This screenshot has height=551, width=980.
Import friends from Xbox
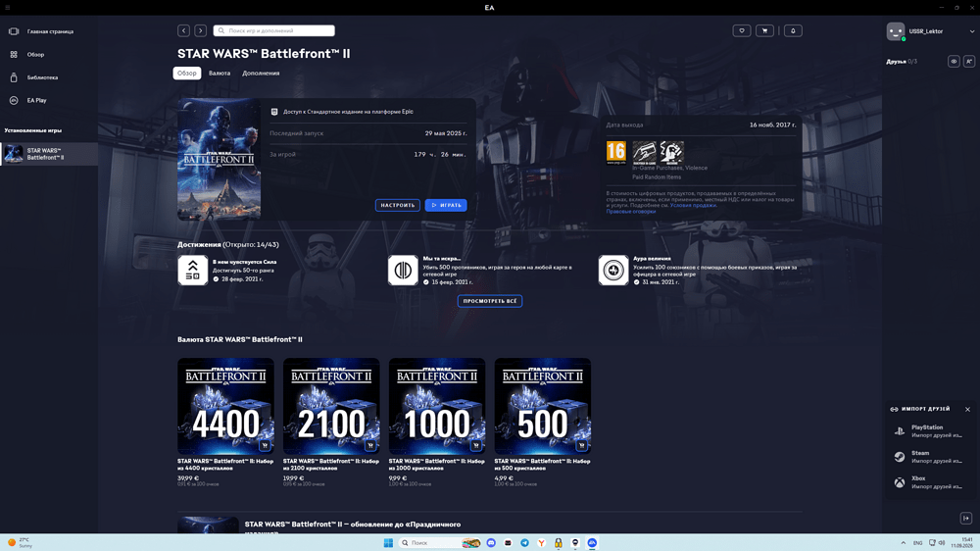931,482
